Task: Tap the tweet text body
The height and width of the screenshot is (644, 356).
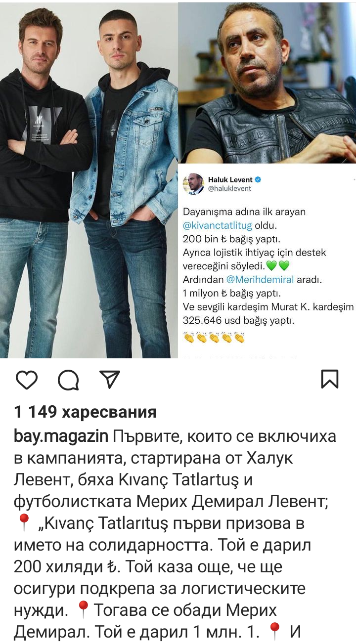Action: 268,266
